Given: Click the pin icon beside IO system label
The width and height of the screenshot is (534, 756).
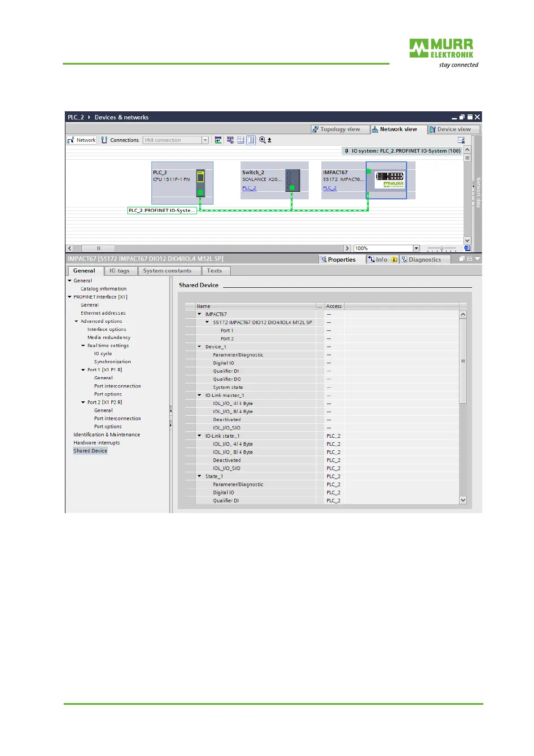Looking at the screenshot, I should pos(346,151).
